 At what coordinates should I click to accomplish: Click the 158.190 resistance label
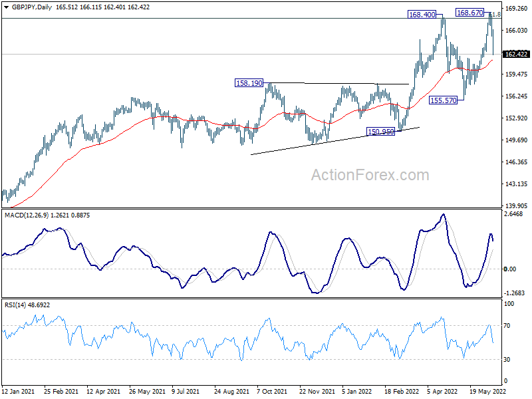tap(249, 82)
